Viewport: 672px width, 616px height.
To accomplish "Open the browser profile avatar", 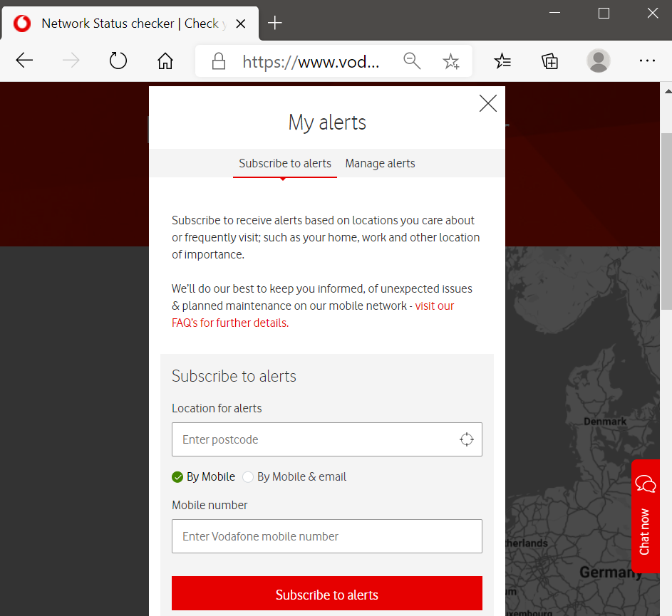I will pyautogui.click(x=598, y=61).
